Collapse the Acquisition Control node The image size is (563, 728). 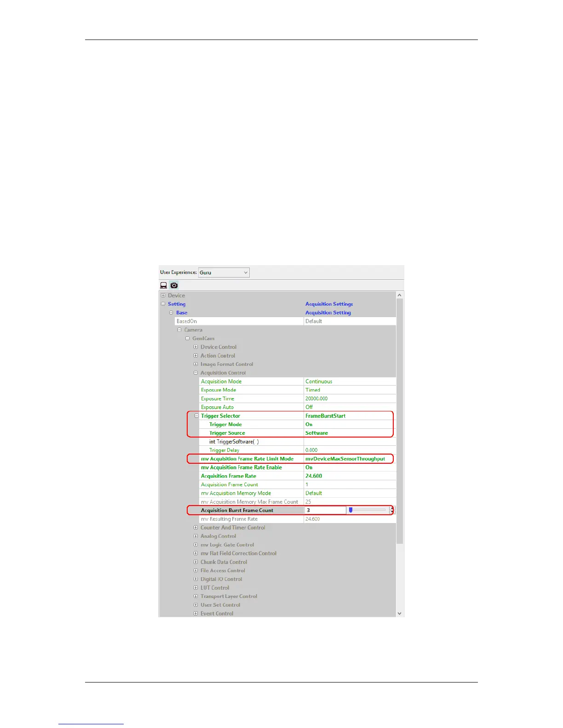(x=196, y=373)
